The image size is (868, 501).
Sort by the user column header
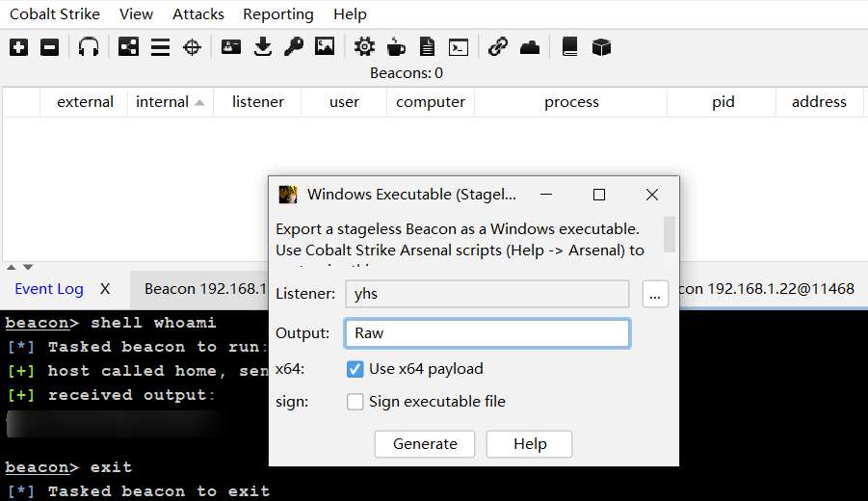point(344,102)
